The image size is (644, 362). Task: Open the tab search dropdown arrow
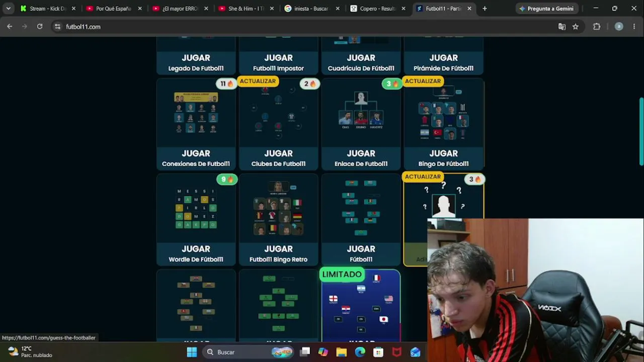[x=9, y=9]
